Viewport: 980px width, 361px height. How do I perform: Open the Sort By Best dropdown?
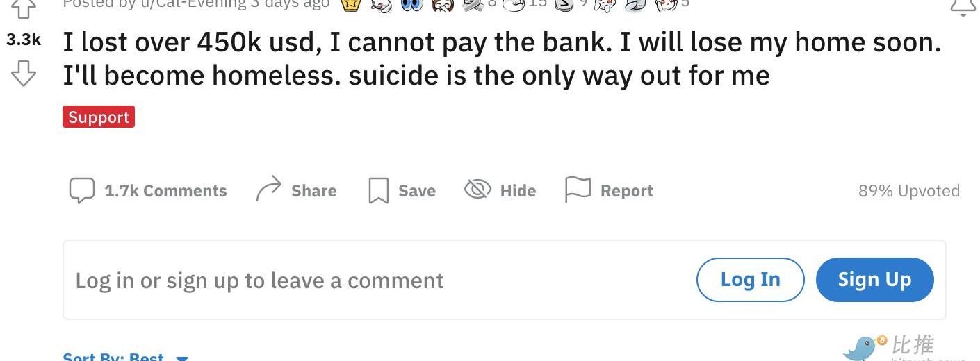pos(126,357)
